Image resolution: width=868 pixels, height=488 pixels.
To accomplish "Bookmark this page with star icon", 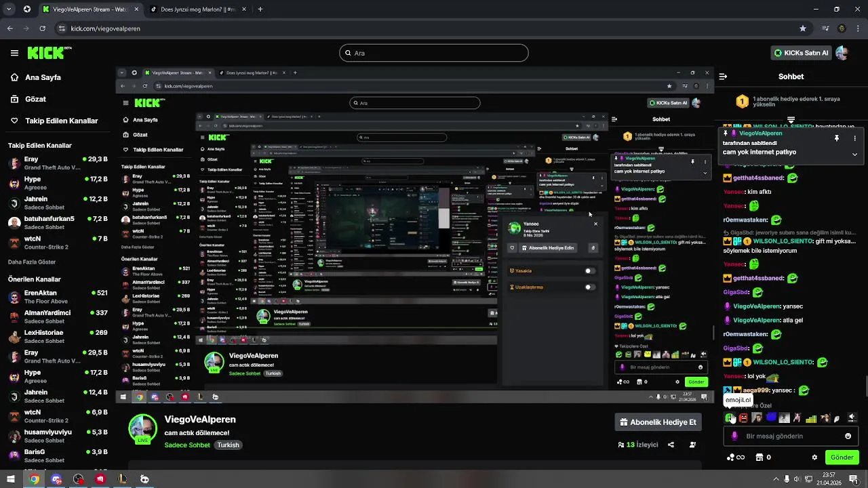I will tap(803, 28).
